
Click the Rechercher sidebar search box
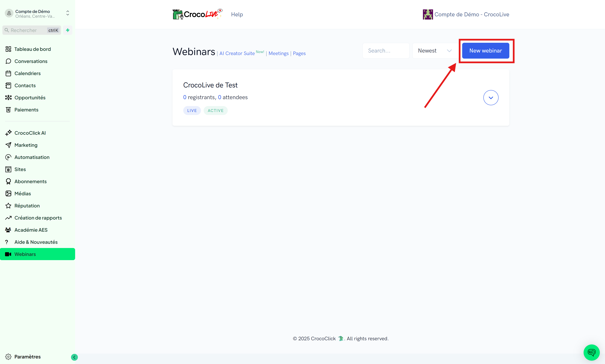[32, 30]
